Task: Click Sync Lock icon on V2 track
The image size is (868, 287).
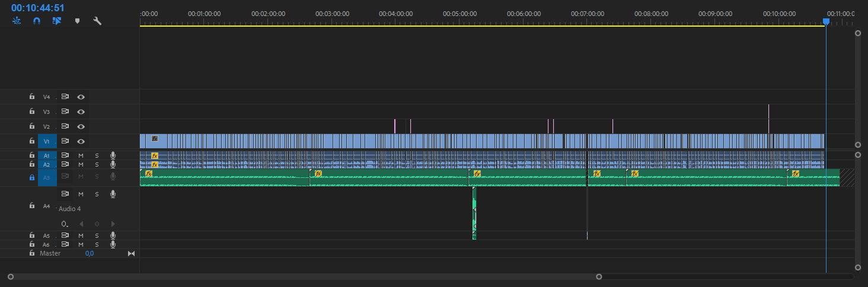Action: 65,126
